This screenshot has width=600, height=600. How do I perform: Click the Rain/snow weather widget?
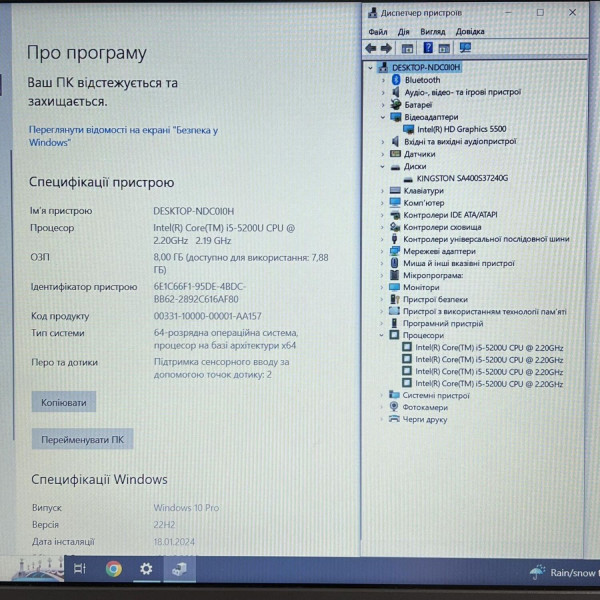(564, 572)
